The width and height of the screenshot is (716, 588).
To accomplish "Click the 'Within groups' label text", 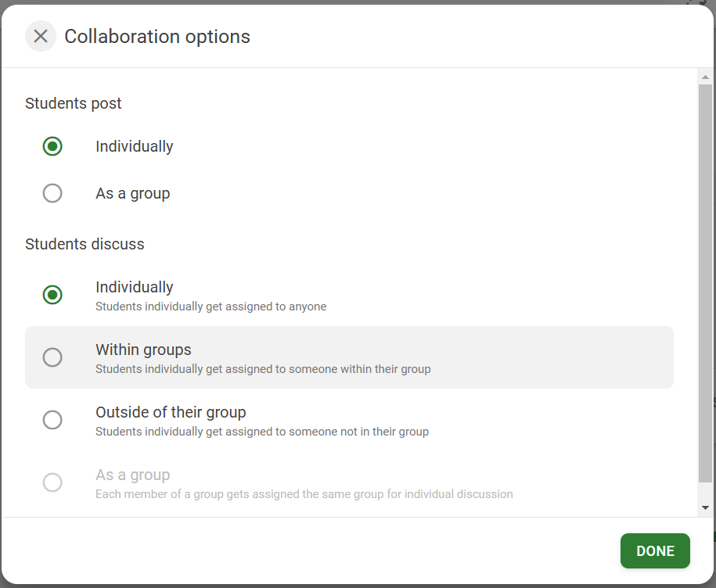I will [x=143, y=350].
